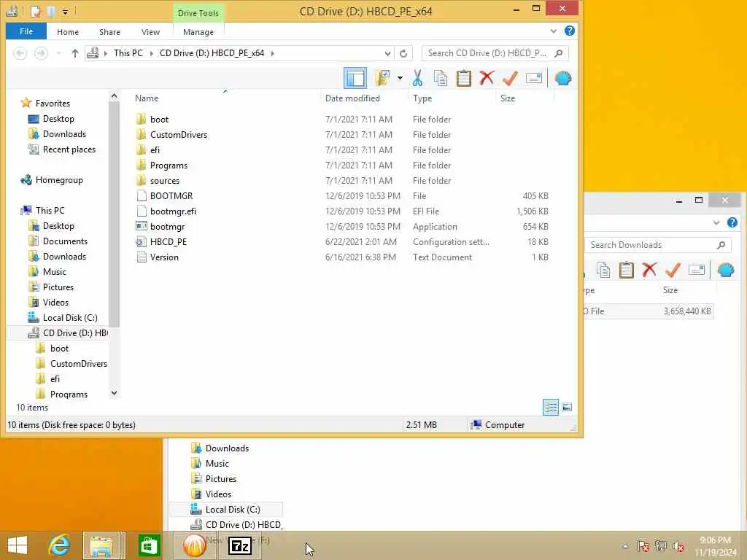Click the Copy icon in front window
The image size is (747, 560).
pyautogui.click(x=441, y=78)
